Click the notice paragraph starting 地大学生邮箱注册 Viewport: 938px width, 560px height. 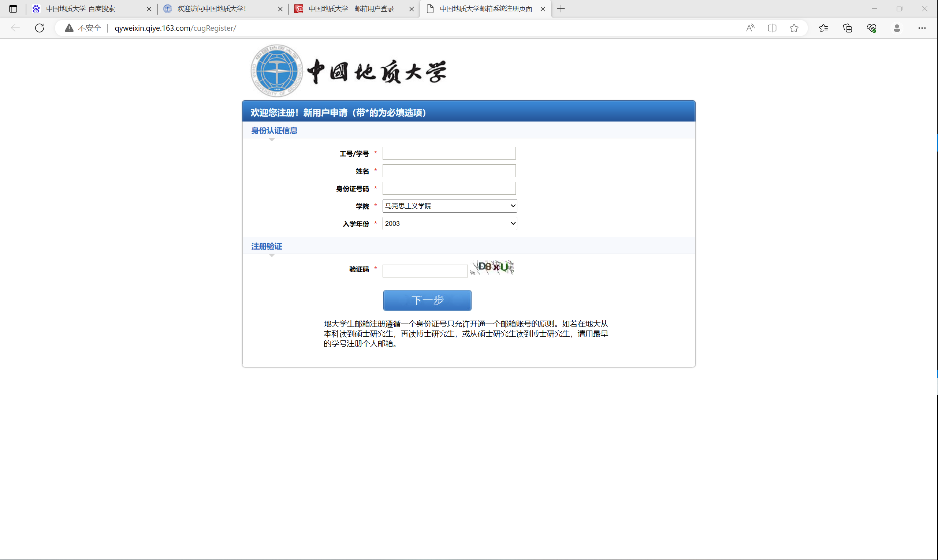tap(466, 333)
